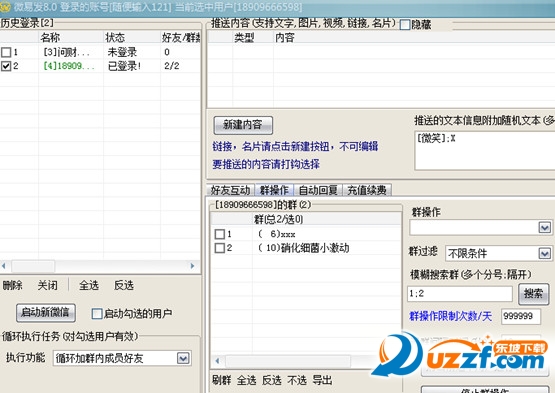Click 反选 under the history list
This screenshot has height=393, width=555.
(x=124, y=285)
